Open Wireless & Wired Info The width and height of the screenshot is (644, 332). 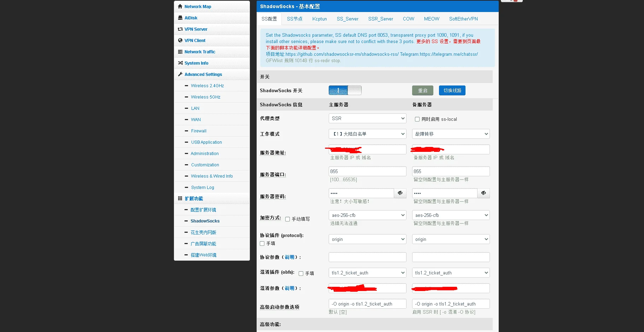(x=212, y=176)
